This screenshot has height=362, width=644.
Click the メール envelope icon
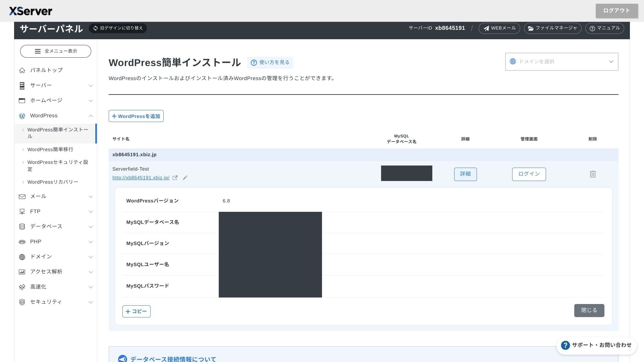pyautogui.click(x=22, y=196)
